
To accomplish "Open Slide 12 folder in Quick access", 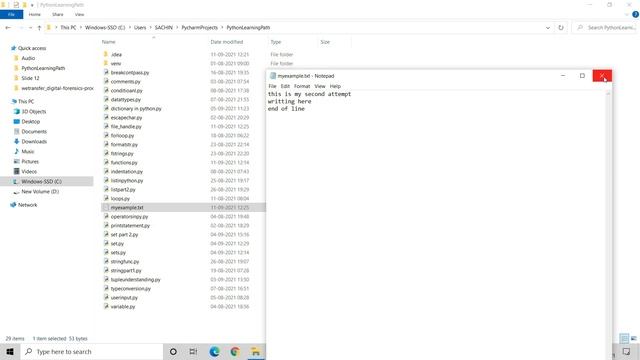I will pos(30,78).
